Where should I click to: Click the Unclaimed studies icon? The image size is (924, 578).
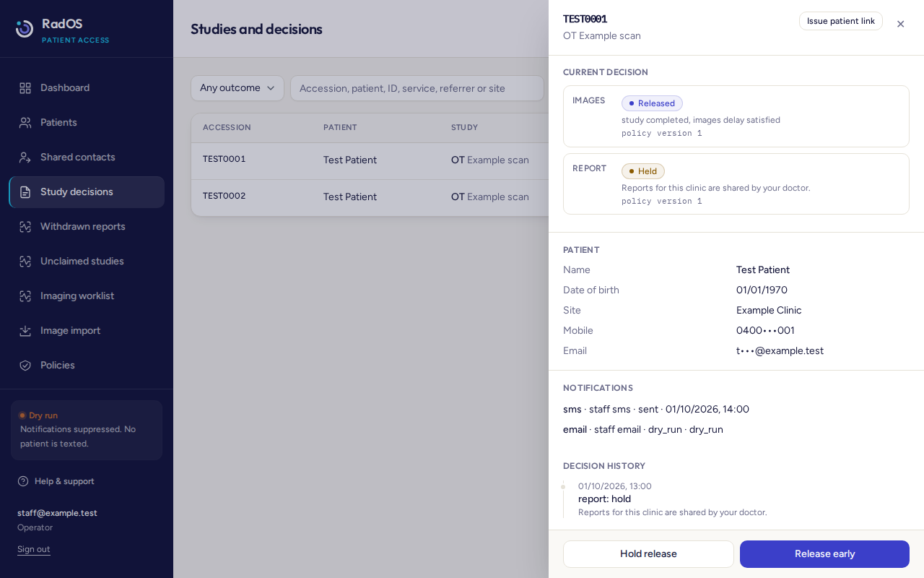coord(25,262)
